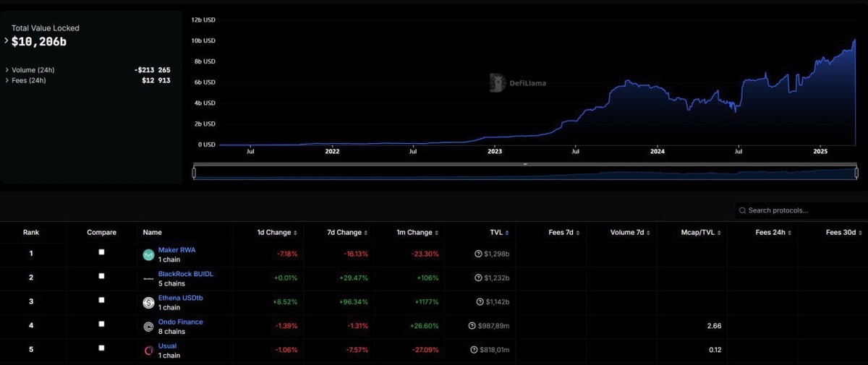Screen dimensions: 868x365
Task: Click the +8.52% 1d change cell
Action: (285, 302)
